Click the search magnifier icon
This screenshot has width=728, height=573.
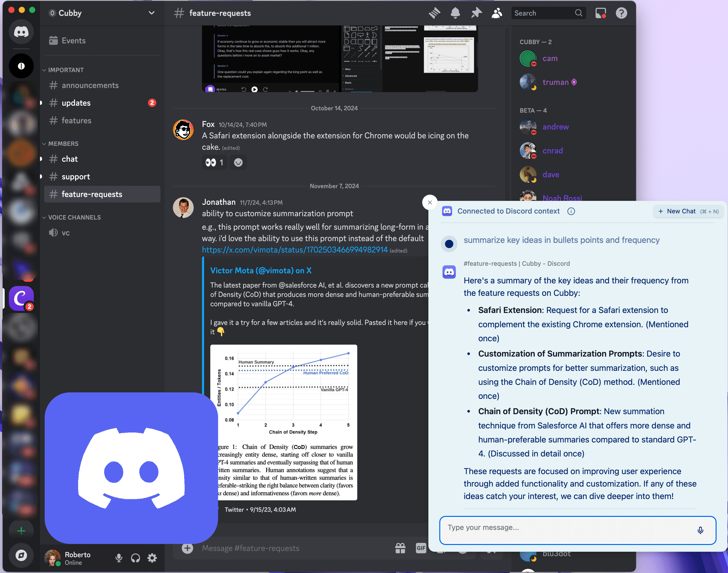click(578, 13)
